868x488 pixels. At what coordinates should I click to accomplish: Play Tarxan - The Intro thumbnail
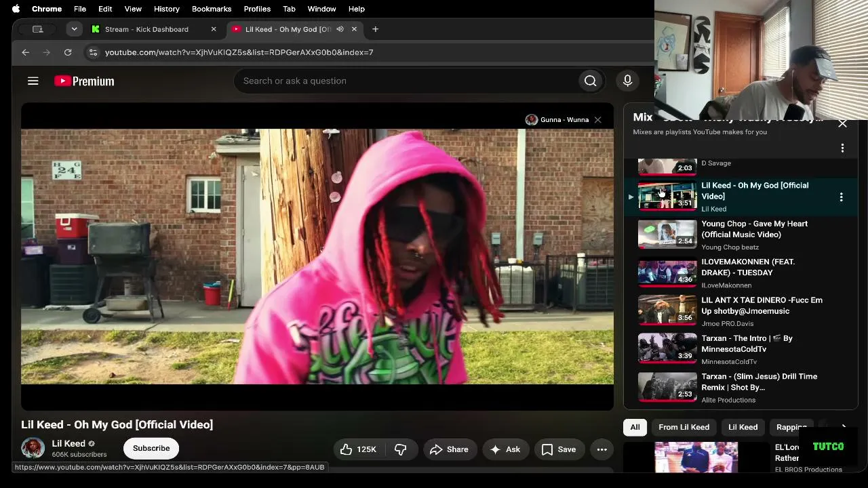point(667,349)
